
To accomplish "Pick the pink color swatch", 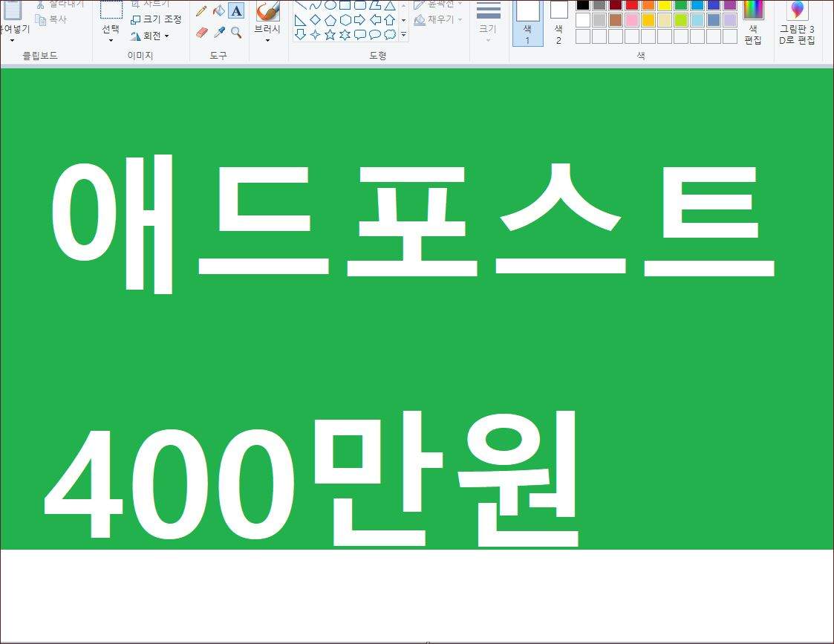I will pyautogui.click(x=632, y=20).
